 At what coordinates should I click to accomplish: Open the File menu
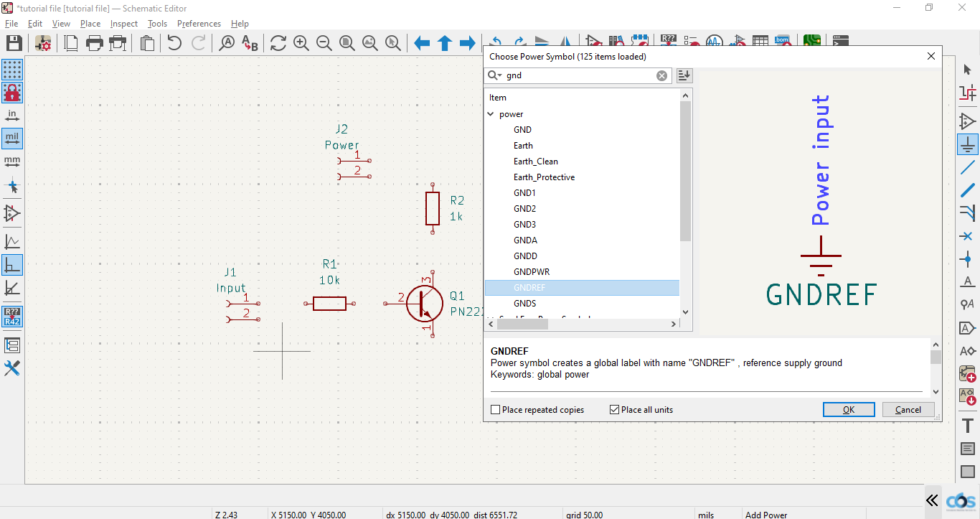[11, 24]
